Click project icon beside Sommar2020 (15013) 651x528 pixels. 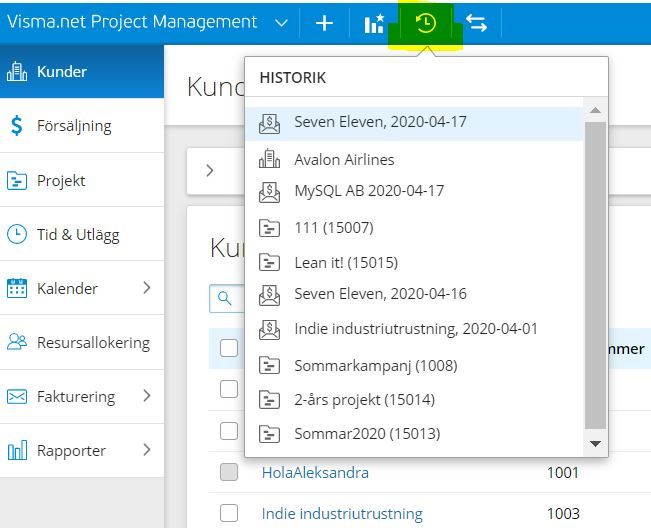269,434
